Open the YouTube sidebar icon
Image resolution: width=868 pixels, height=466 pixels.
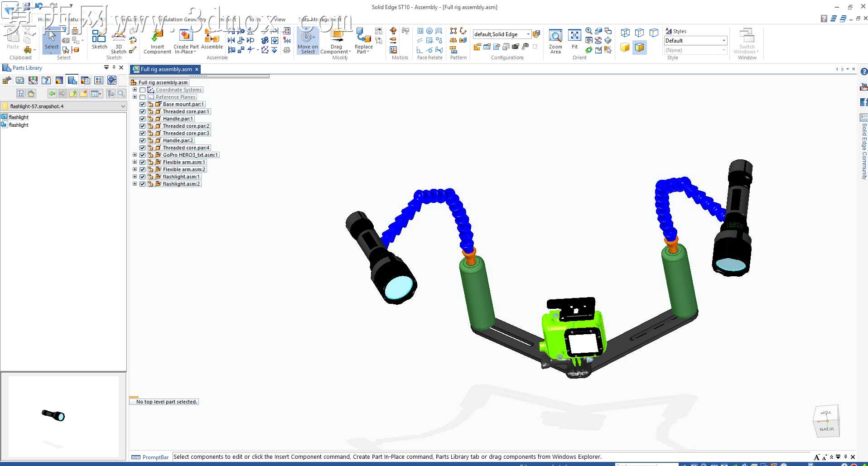(x=863, y=86)
